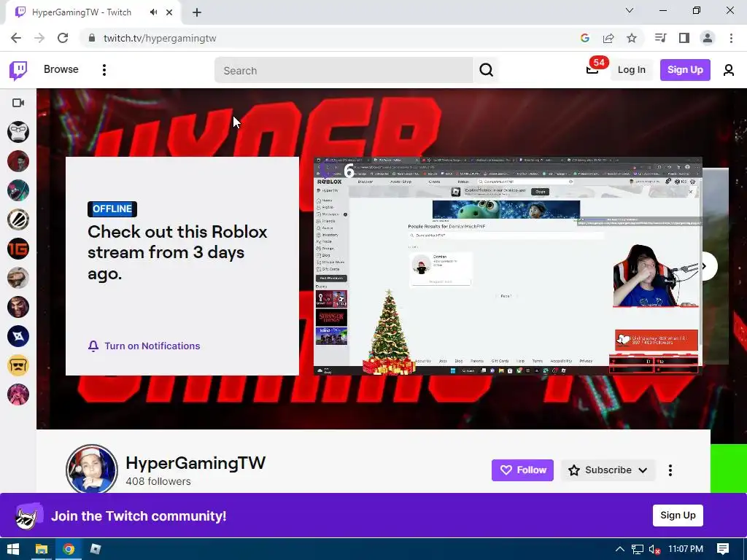Viewport: 747px width, 560px height.
Task: Follow the HyperGamingTW channel
Action: click(x=522, y=470)
